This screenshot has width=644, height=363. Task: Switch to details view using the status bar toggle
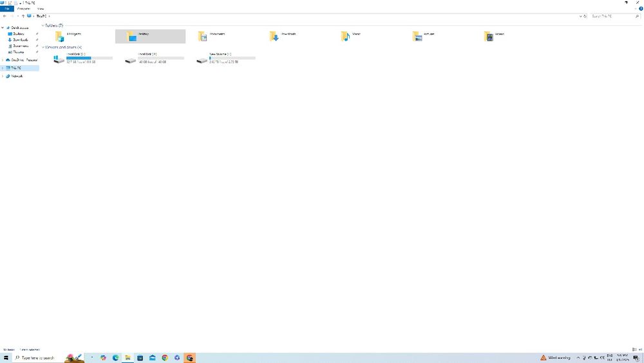click(x=634, y=349)
